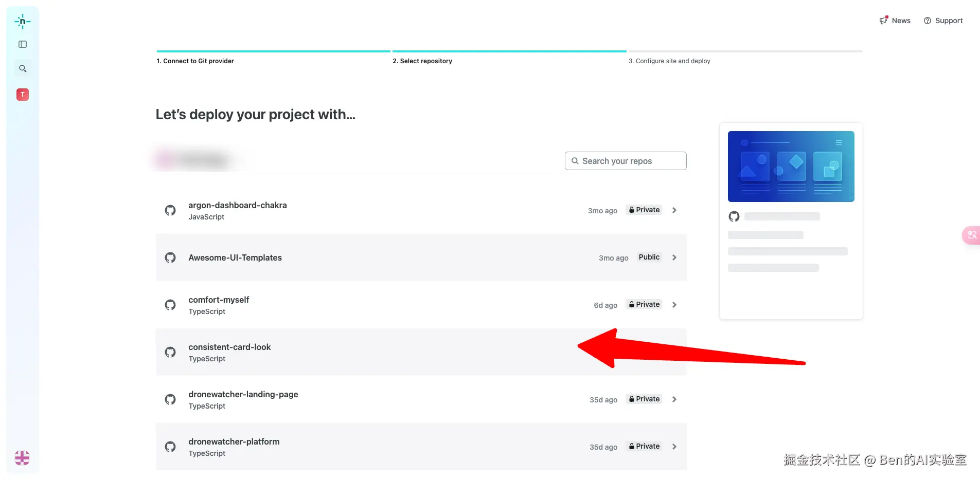Screen dimensions: 980x480
Task: Open the comfort-myself row chevron
Action: [x=674, y=305]
